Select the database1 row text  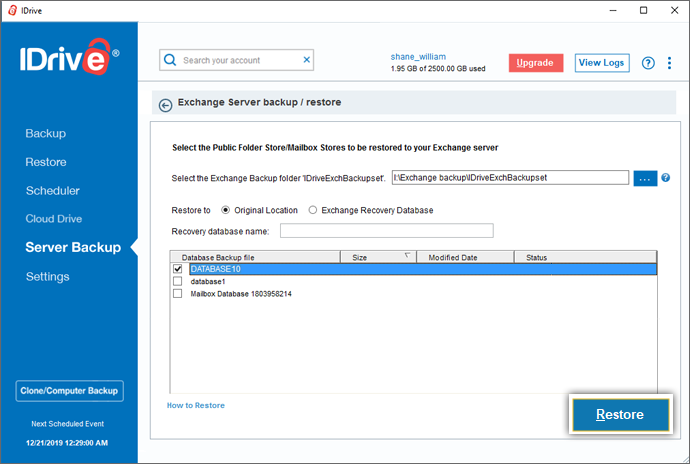pyautogui.click(x=208, y=281)
